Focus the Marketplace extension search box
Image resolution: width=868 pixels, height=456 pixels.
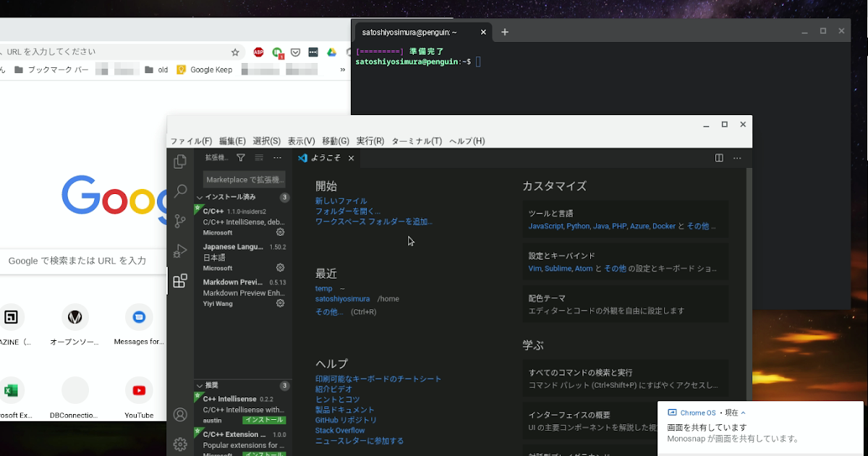click(244, 180)
